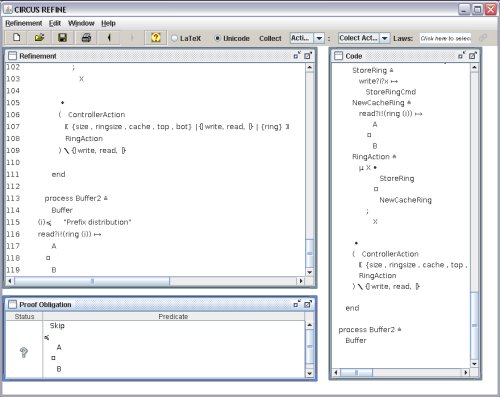
Task: Click the Status column header
Action: pyautogui.click(x=24, y=316)
